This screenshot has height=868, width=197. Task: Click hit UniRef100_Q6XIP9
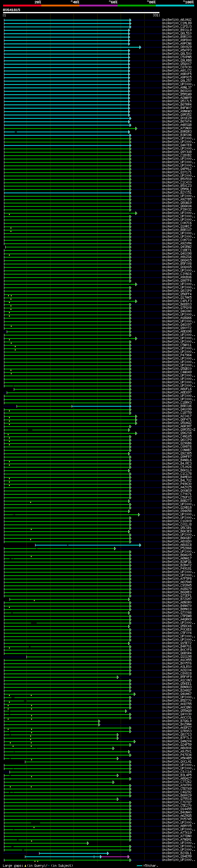(177, 440)
